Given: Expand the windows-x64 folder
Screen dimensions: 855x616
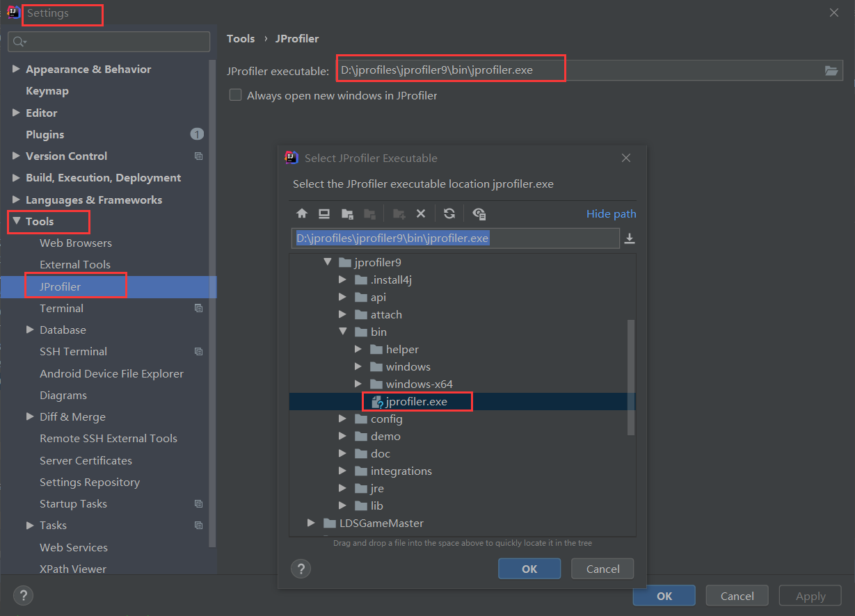Looking at the screenshot, I should coord(358,384).
